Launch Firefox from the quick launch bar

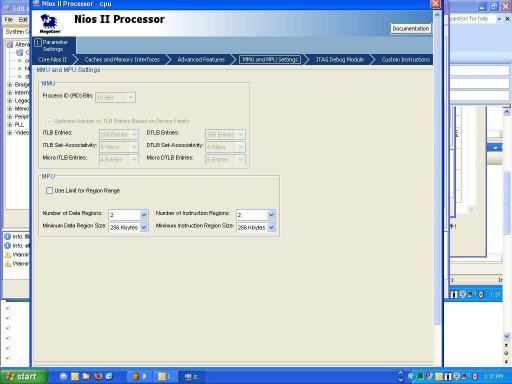pyautogui.click(x=98, y=377)
